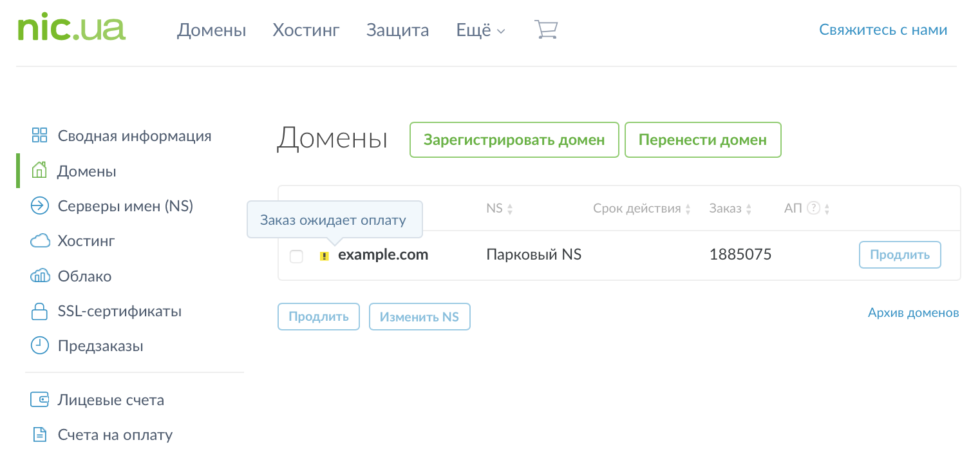Open the Архив доменов link
Screen dimensions: 980x458
913,313
